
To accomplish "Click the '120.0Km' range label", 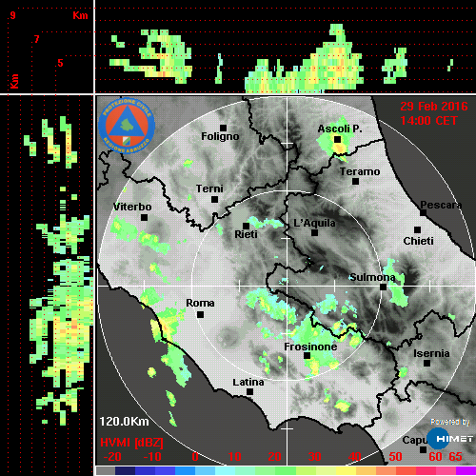I will [124, 422].
